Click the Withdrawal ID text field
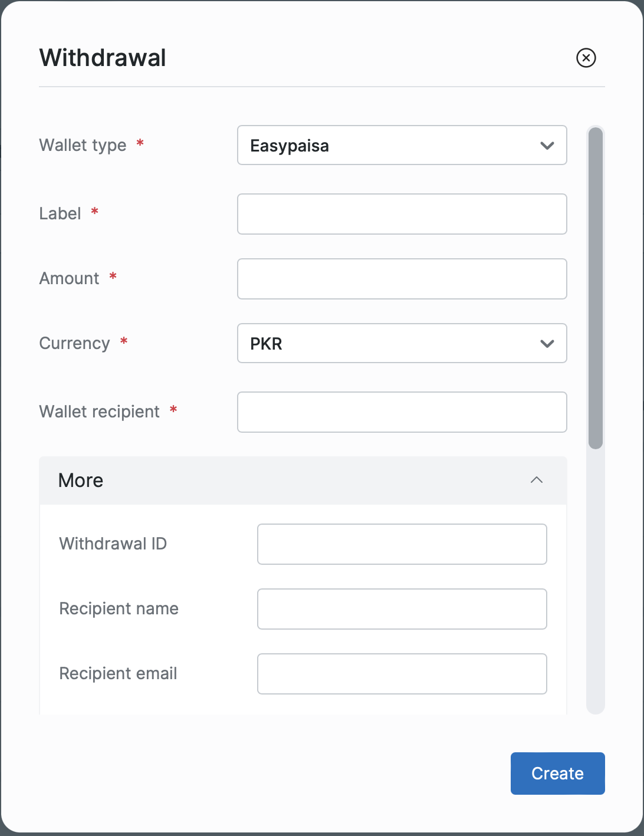The height and width of the screenshot is (836, 644). tap(402, 544)
